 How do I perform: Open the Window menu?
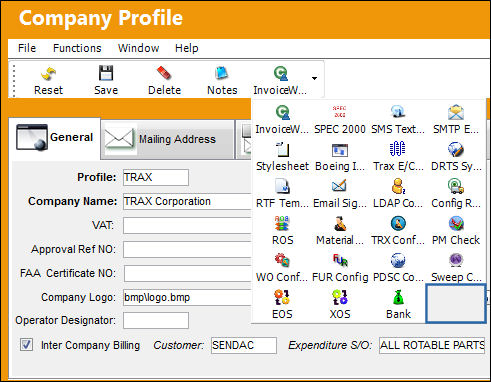pos(138,48)
